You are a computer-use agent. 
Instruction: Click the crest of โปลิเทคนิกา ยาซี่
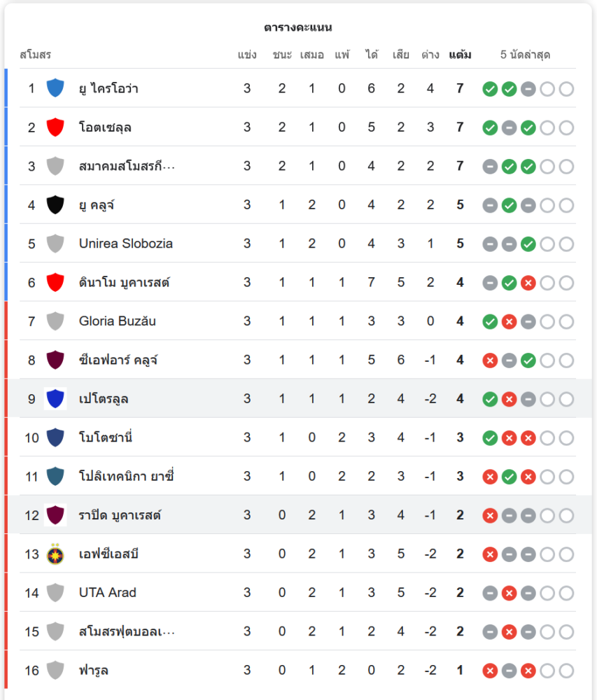pos(55,477)
